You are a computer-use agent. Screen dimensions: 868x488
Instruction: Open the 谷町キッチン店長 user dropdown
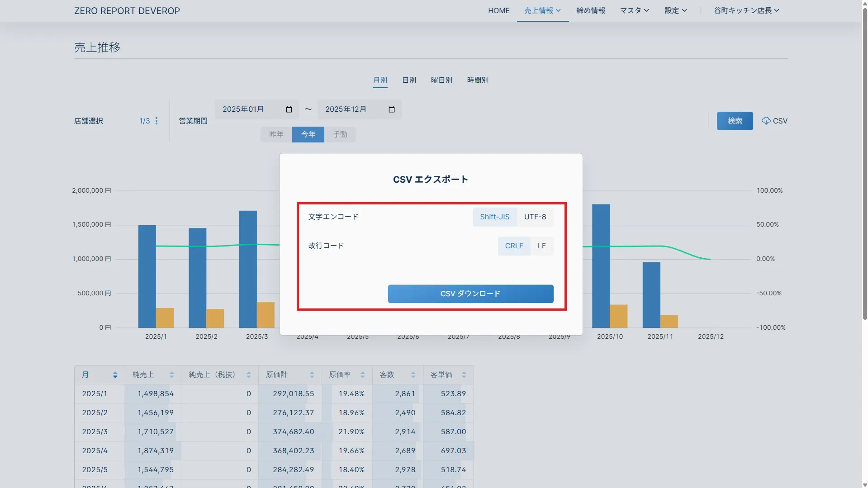[746, 10]
